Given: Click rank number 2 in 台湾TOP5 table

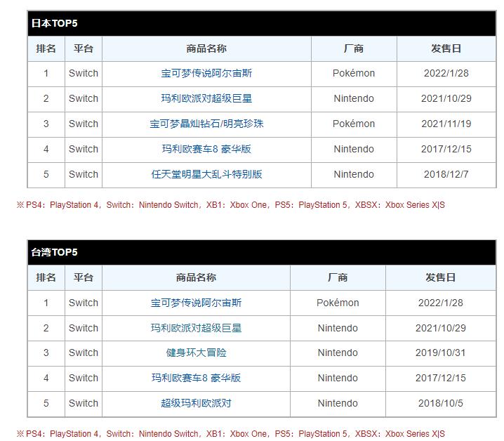Looking at the screenshot, I should click(46, 328).
